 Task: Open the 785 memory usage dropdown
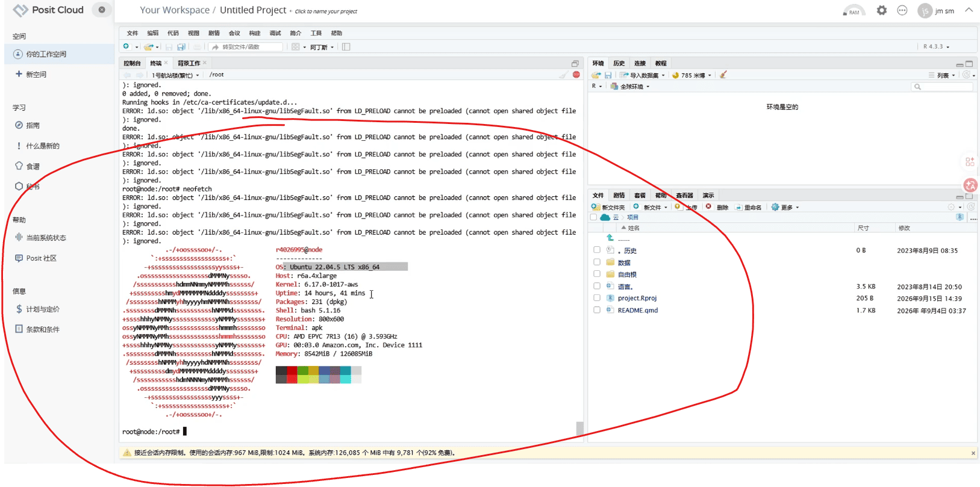[691, 75]
